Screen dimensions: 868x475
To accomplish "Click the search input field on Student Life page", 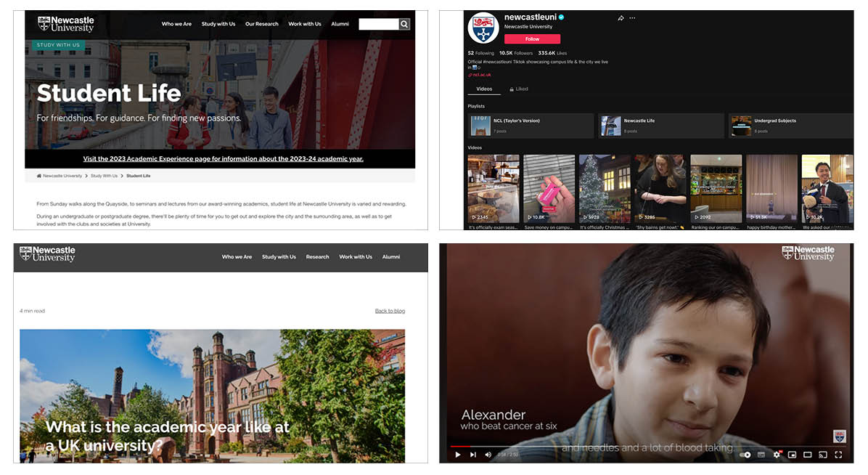I will coord(379,25).
